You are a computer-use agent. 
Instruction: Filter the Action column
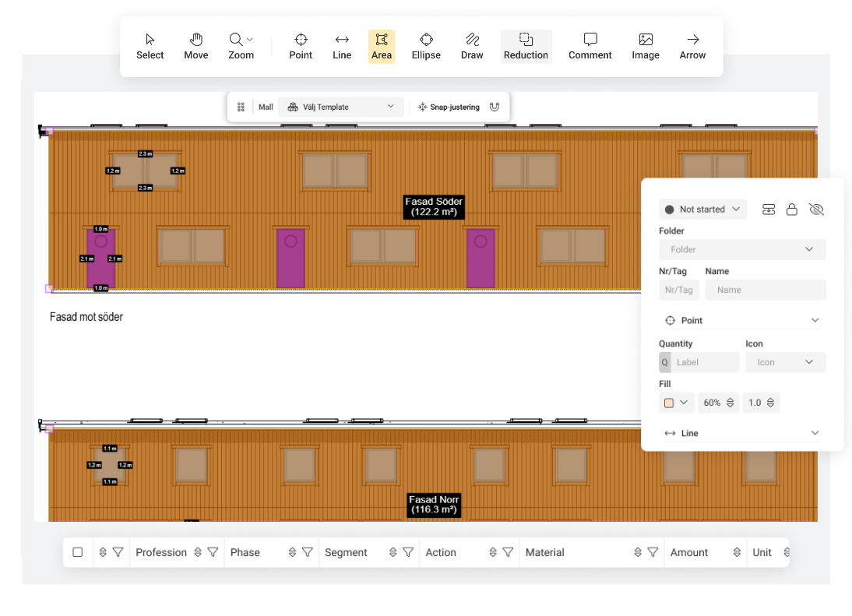tap(508, 552)
